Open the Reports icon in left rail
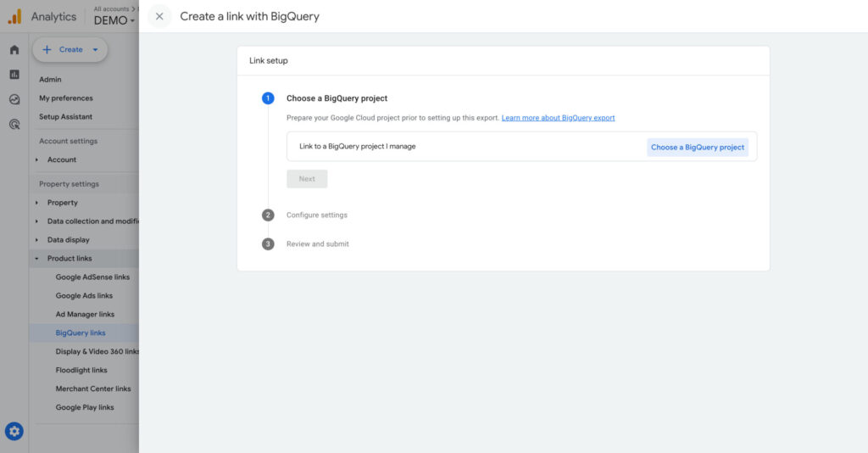 click(x=14, y=75)
